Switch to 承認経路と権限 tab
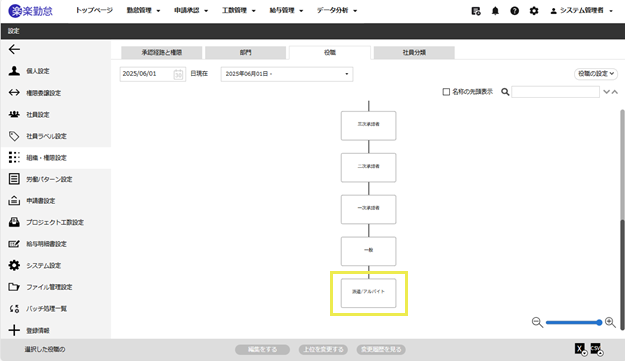This screenshot has width=625, height=361. (162, 53)
